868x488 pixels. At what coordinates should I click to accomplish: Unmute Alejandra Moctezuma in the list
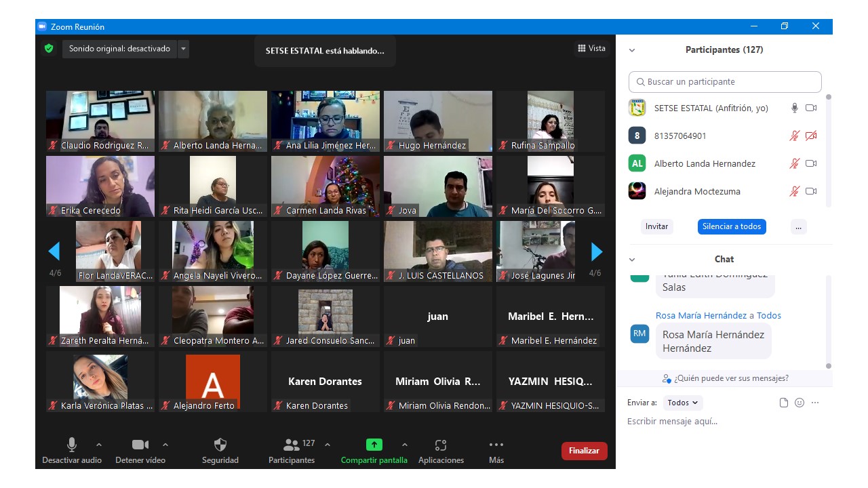point(795,191)
